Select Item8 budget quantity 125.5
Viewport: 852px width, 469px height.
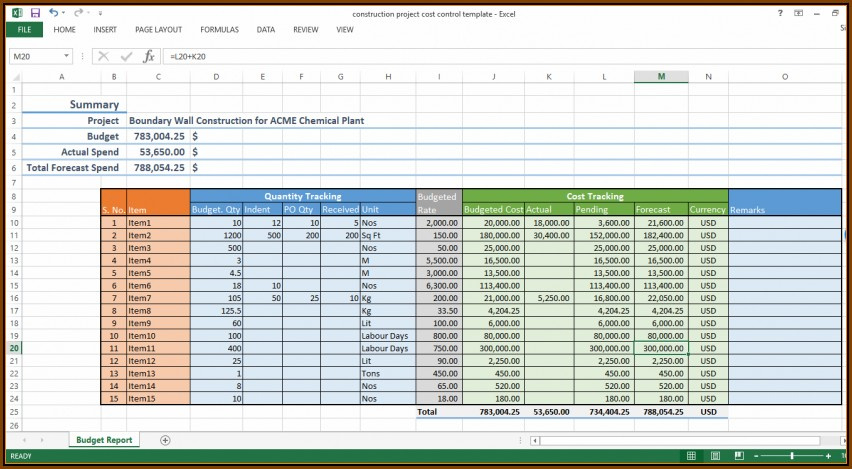pos(216,311)
